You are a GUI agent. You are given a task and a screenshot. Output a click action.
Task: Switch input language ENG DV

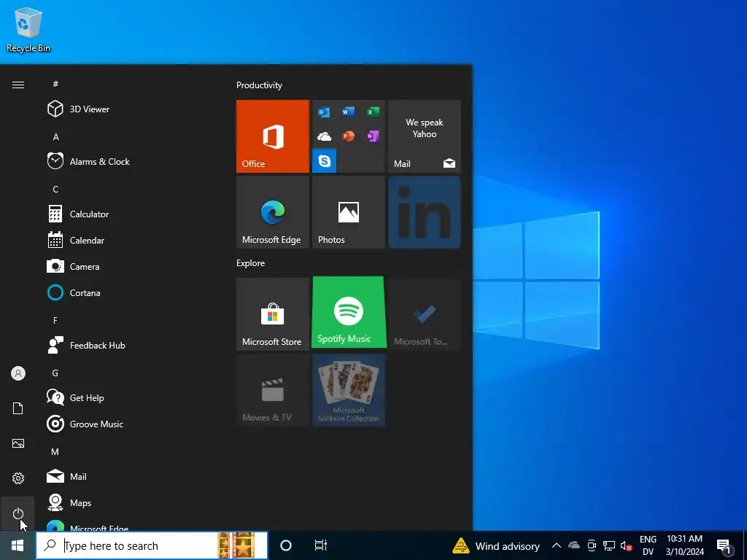pos(648,545)
